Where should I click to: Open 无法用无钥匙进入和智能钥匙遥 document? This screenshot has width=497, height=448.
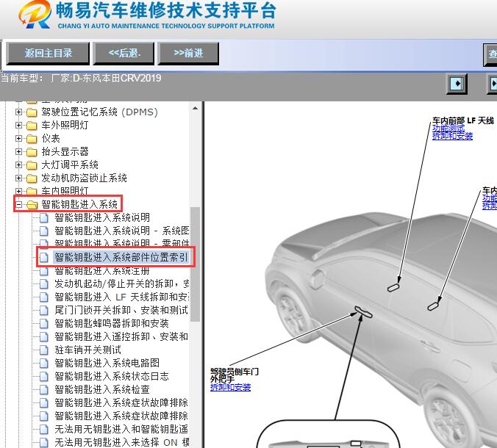pyautogui.click(x=121, y=429)
